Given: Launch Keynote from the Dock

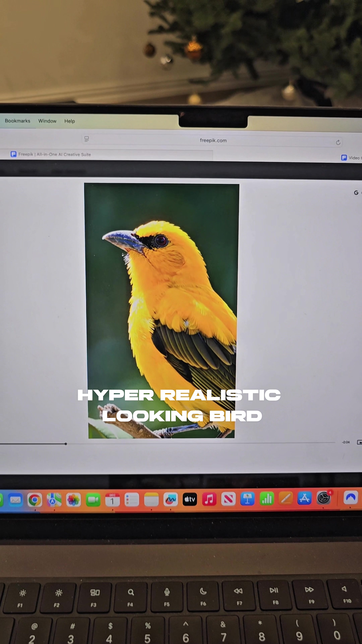Looking at the screenshot, I should [x=248, y=499].
